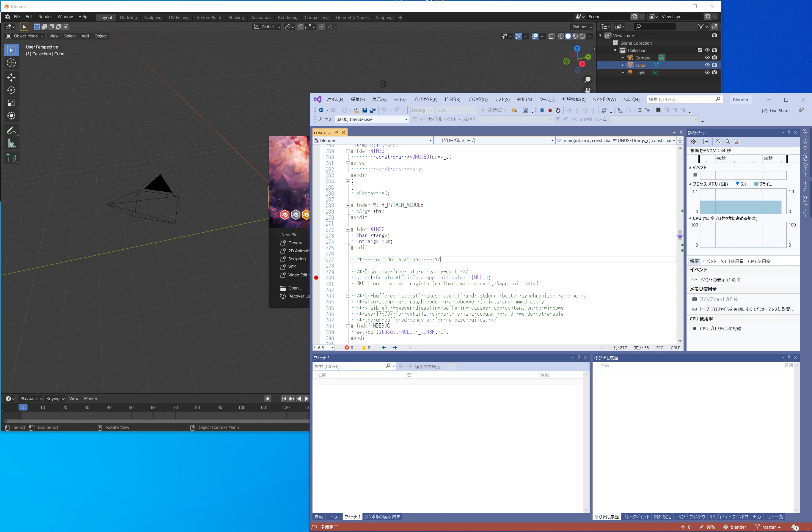Click General under New File
Viewport: 812px width, 532px height.
tap(296, 243)
